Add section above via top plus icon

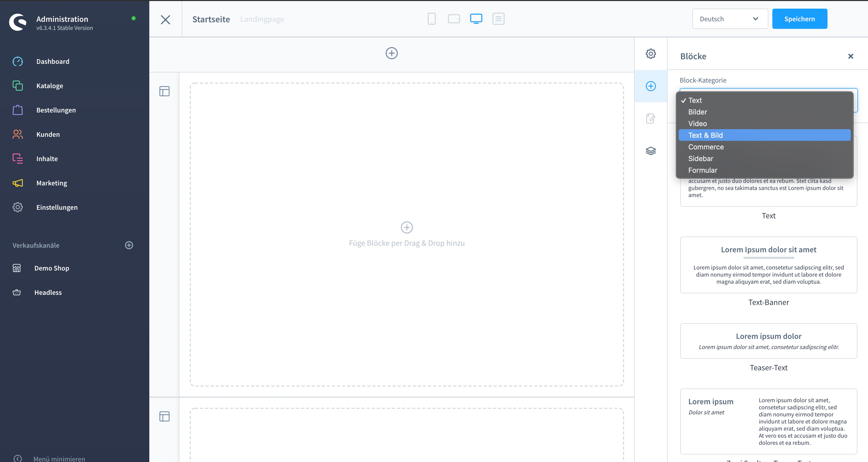click(x=391, y=53)
